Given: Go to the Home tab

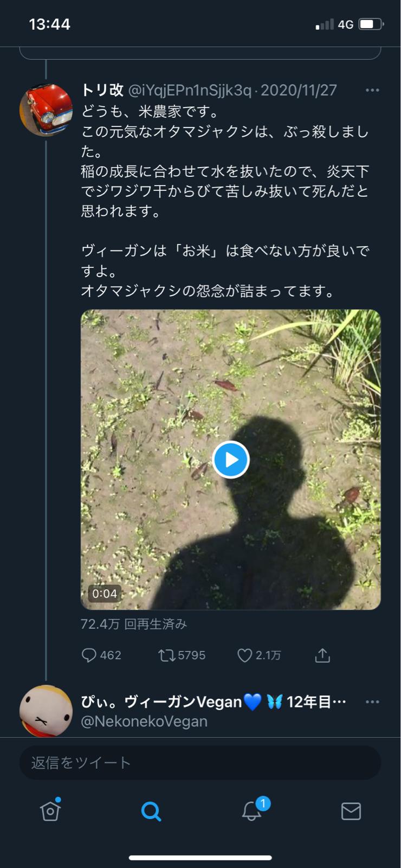Looking at the screenshot, I should pos(50,811).
